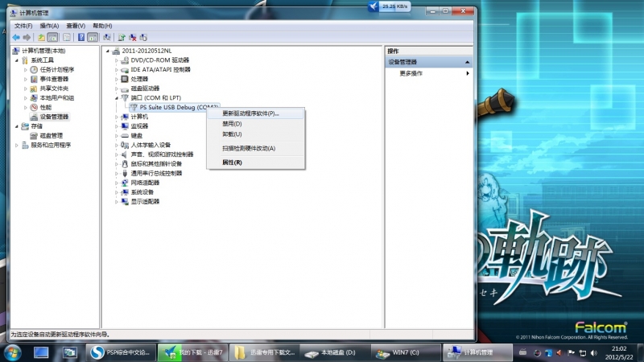Click the speaker volume icon in the system tray

[x=593, y=353]
